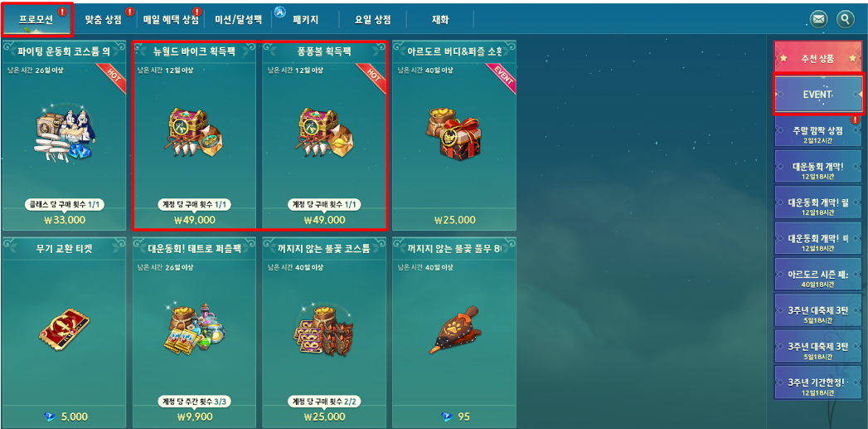Image resolution: width=868 pixels, height=429 pixels.
Task: Click the EVENT sidebar button
Action: 818,95
